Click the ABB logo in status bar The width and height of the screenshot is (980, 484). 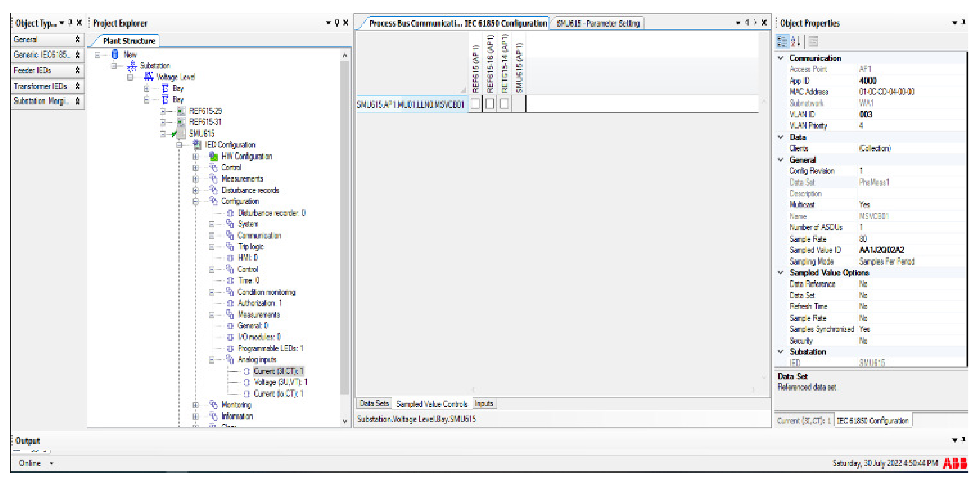pos(955,463)
